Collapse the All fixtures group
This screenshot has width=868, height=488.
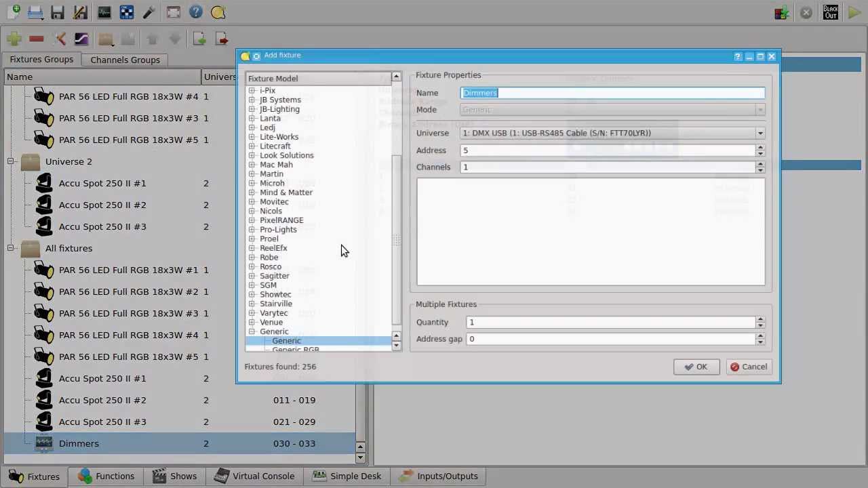coord(11,248)
